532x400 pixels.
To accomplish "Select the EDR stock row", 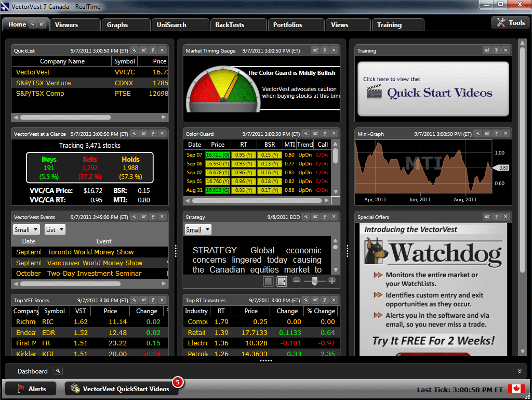I will (x=90, y=332).
